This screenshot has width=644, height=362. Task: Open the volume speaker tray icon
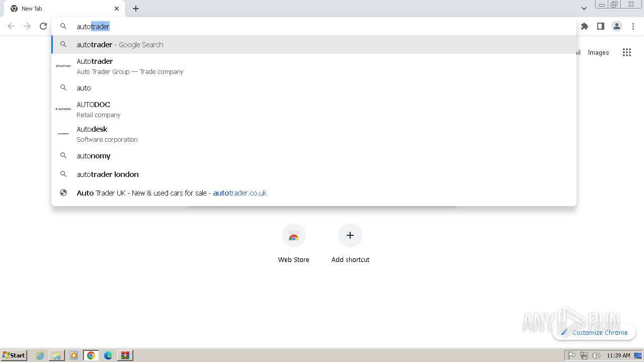click(x=596, y=355)
